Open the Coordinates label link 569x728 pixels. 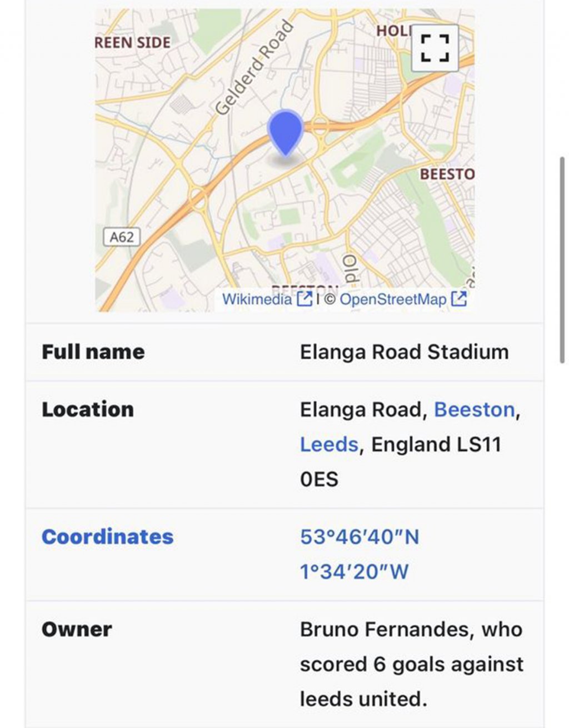pyautogui.click(x=107, y=537)
